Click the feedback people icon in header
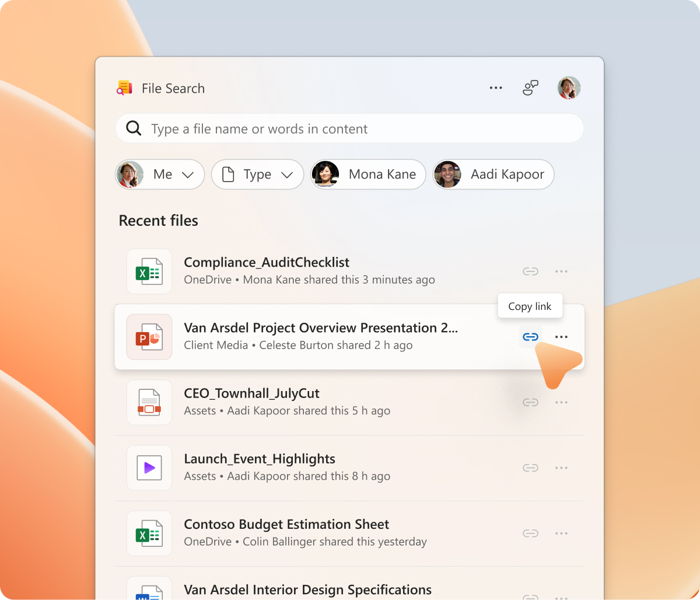Screen dimensions: 700x600 (530, 88)
